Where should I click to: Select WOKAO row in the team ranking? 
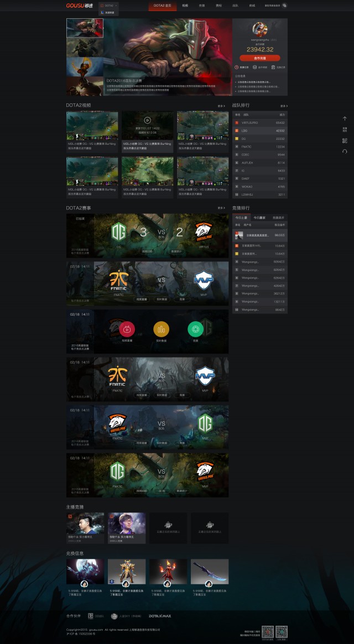click(x=260, y=186)
